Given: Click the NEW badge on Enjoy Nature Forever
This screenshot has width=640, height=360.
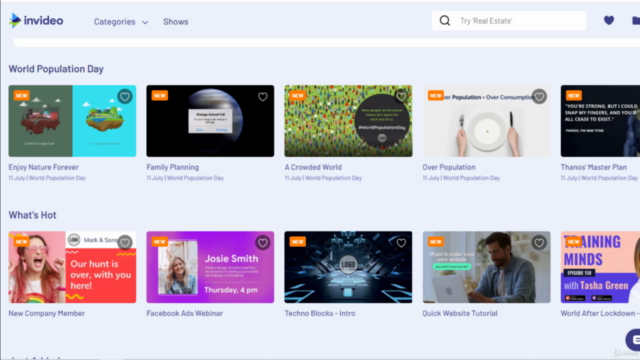Looking at the screenshot, I should [22, 96].
